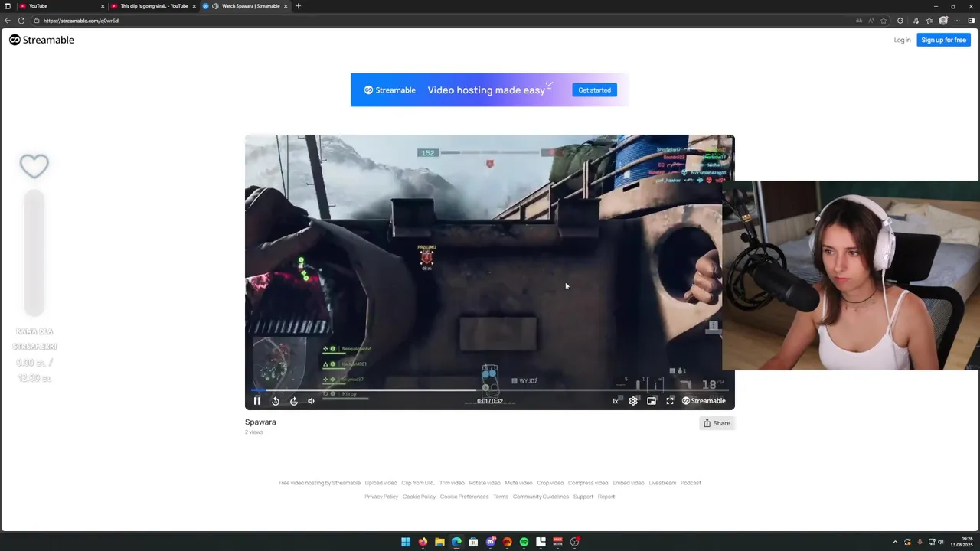Open Report footer link
This screenshot has width=980, height=551.
606,497
